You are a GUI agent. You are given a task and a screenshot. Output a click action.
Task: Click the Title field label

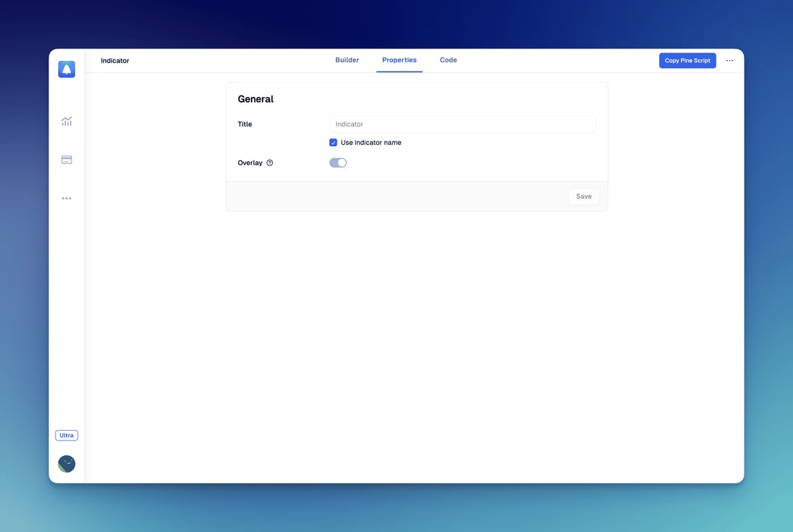(245, 124)
